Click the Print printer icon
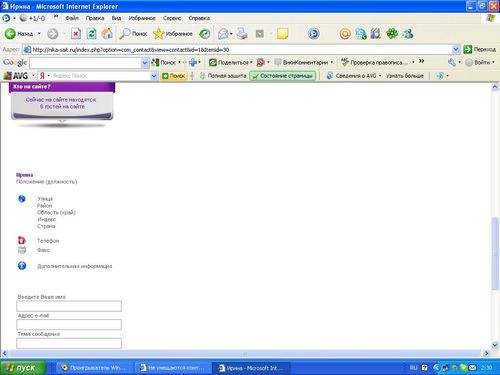The height and width of the screenshot is (375, 500). 242,34
